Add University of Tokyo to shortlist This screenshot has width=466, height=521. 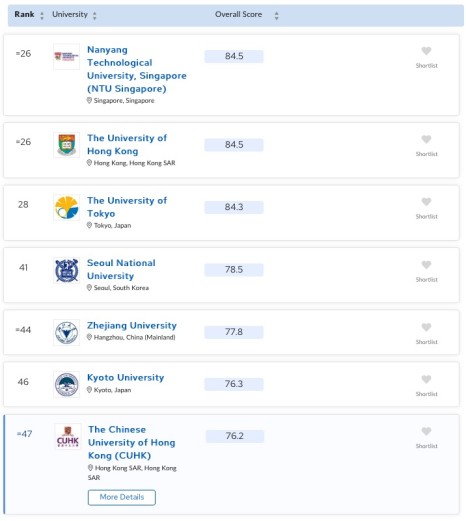pyautogui.click(x=426, y=202)
